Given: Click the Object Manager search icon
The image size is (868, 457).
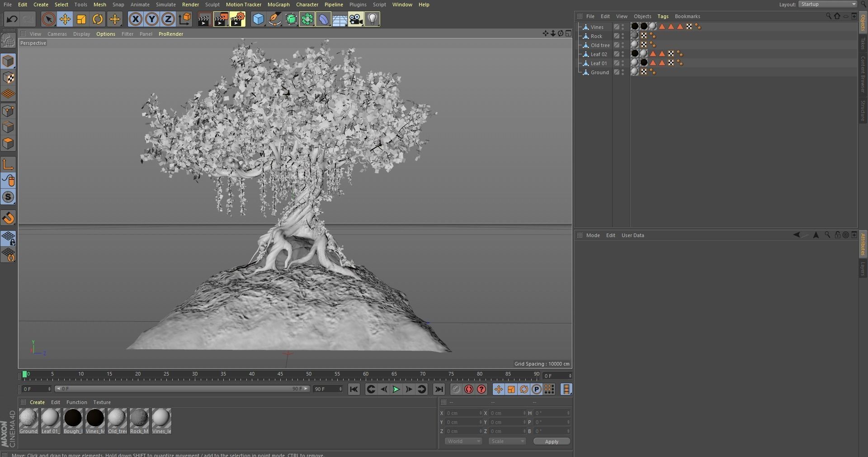Looking at the screenshot, I should pos(828,16).
